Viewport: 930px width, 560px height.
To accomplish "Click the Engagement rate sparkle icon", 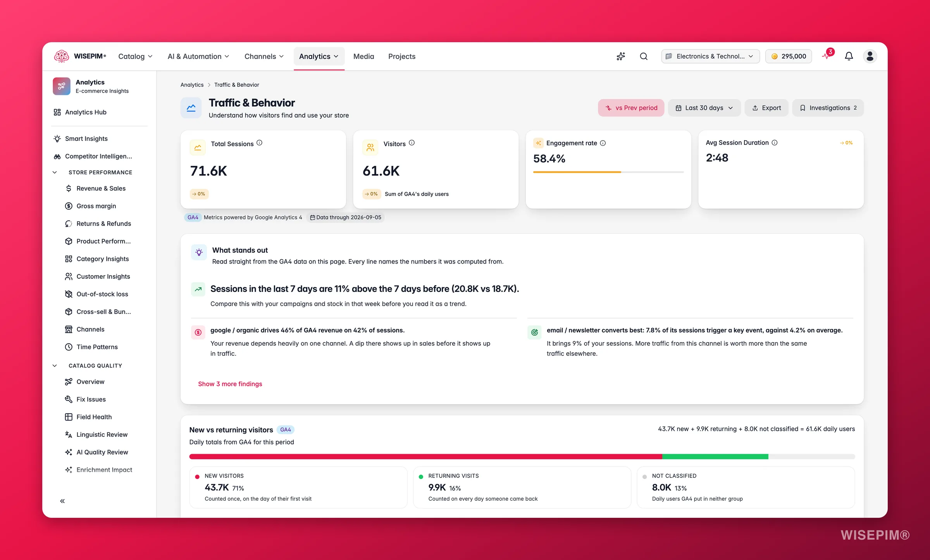I will click(538, 143).
